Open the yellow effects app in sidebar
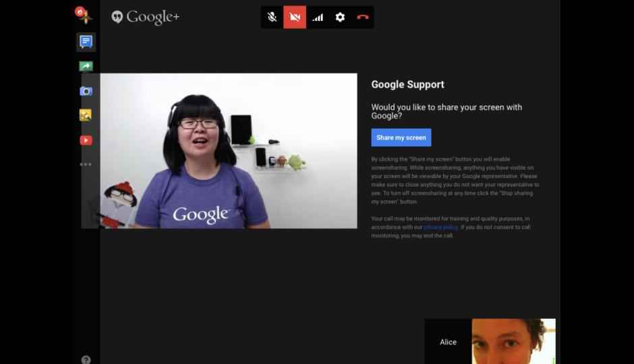The width and height of the screenshot is (634, 364). pos(85,115)
